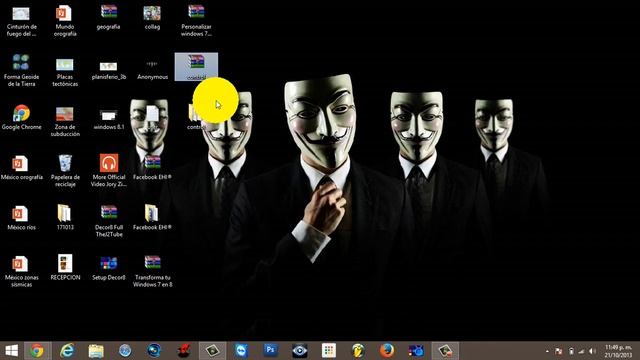Open Internet Explorer from the taskbar
The width and height of the screenshot is (640, 360).
click(x=67, y=351)
